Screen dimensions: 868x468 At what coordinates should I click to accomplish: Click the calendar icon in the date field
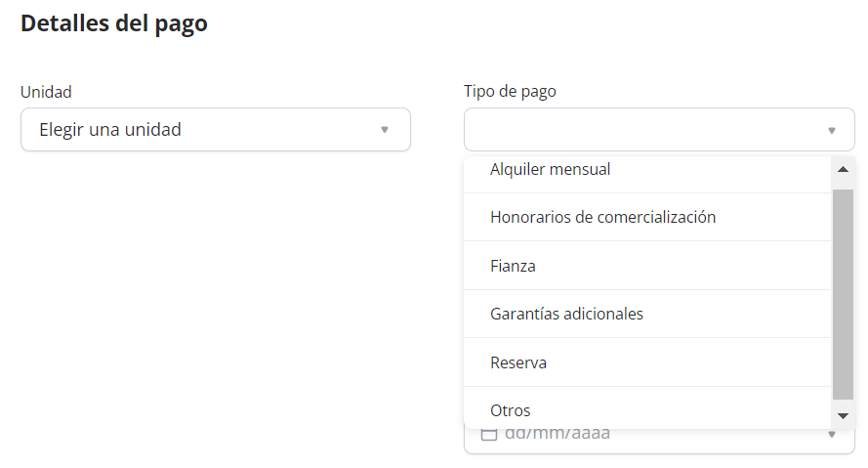(x=490, y=434)
